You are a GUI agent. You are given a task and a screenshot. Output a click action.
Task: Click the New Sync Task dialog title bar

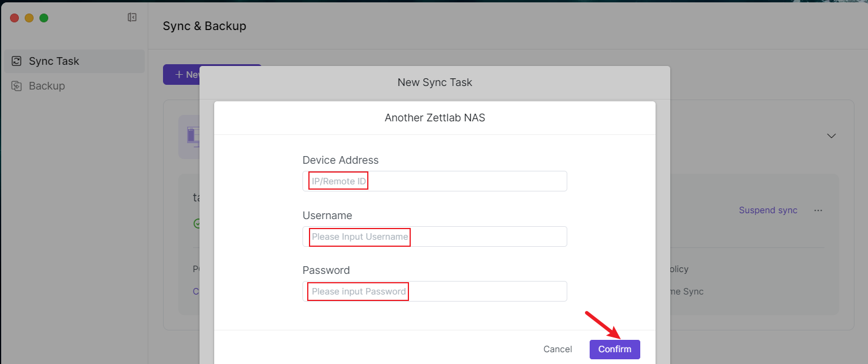tap(434, 82)
